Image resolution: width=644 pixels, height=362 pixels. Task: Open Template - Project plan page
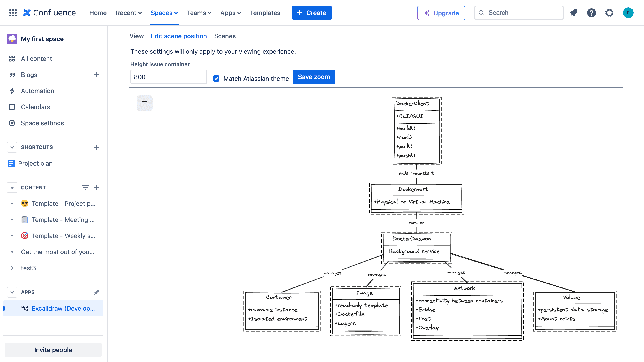coord(64,204)
